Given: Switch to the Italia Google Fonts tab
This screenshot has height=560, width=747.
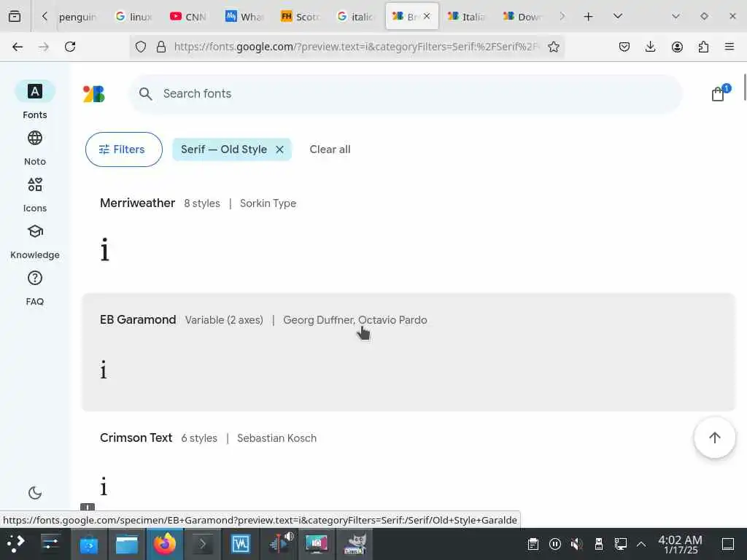Looking at the screenshot, I should click(x=466, y=17).
